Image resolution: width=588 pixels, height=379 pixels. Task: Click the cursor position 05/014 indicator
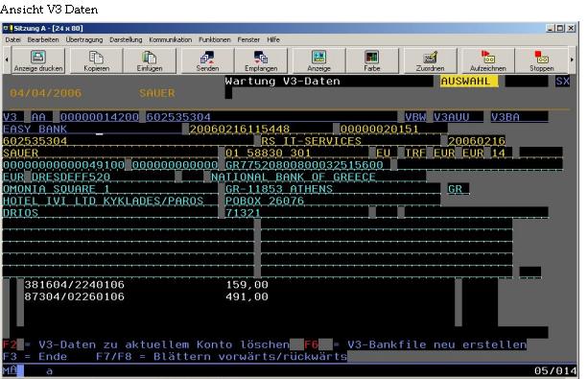point(555,371)
